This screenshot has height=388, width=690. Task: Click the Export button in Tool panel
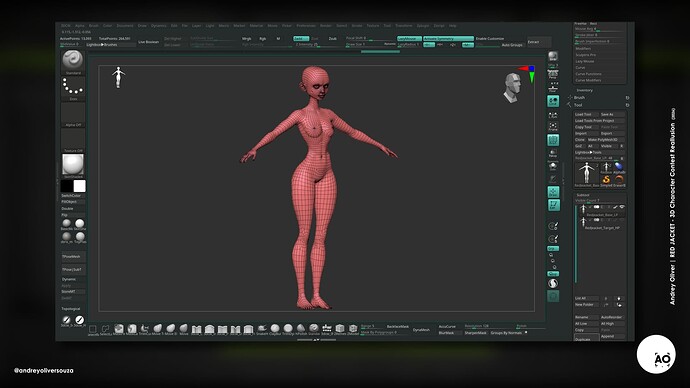point(612,133)
